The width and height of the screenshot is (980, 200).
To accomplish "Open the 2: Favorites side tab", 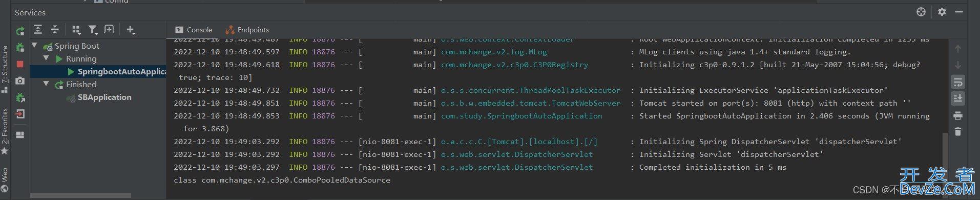I will (5, 131).
